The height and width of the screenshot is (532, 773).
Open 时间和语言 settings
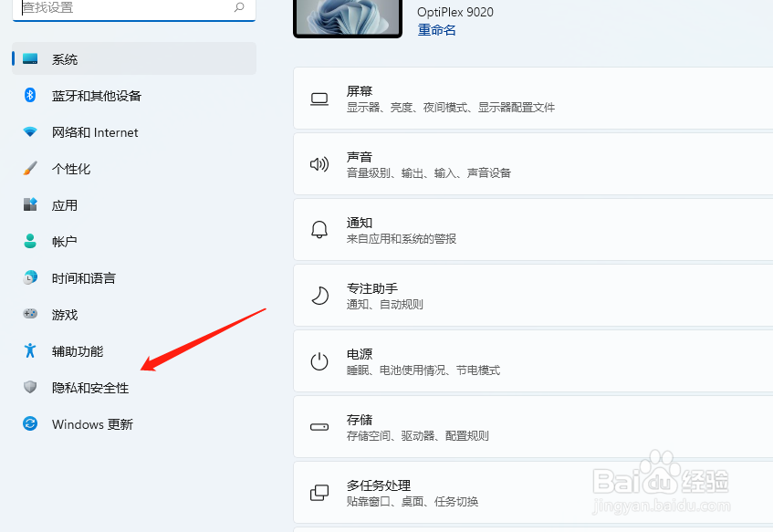click(134, 277)
